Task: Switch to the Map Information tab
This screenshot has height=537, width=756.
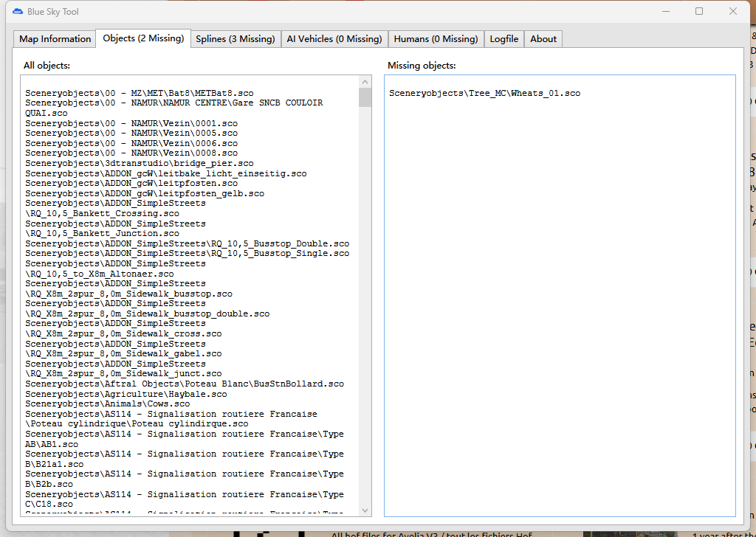Action: (55, 39)
